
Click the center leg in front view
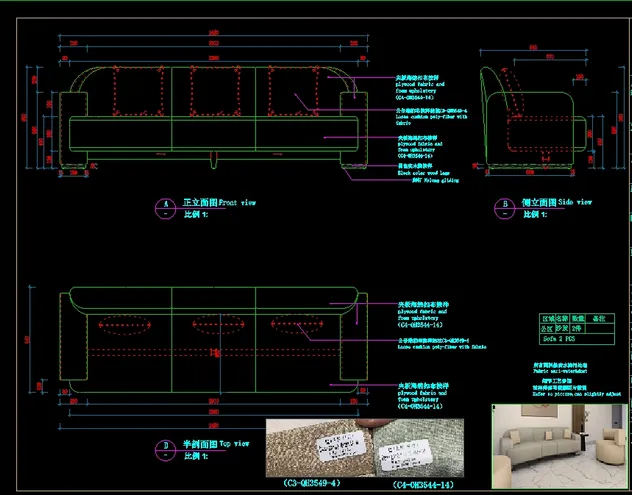click(x=214, y=160)
